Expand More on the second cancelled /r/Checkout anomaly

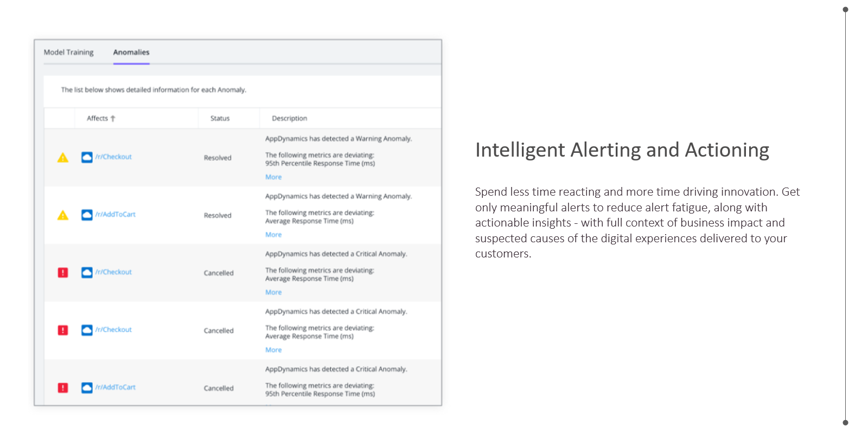tap(273, 350)
